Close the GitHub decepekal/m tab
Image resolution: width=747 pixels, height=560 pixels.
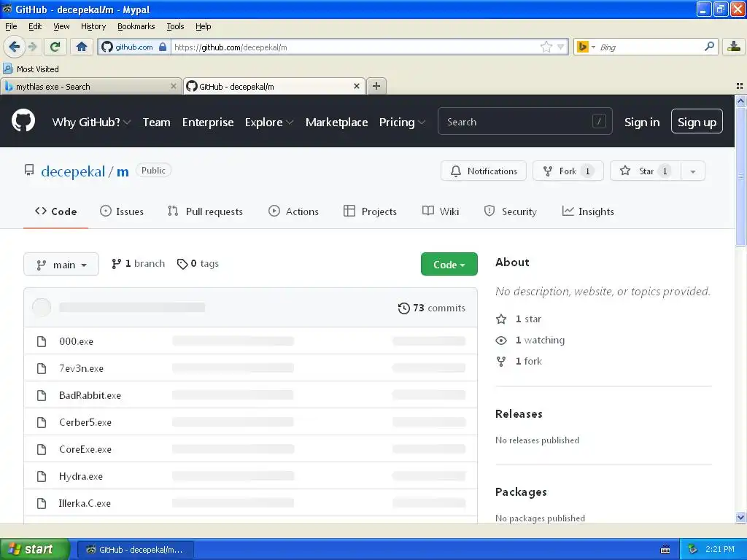coord(356,86)
